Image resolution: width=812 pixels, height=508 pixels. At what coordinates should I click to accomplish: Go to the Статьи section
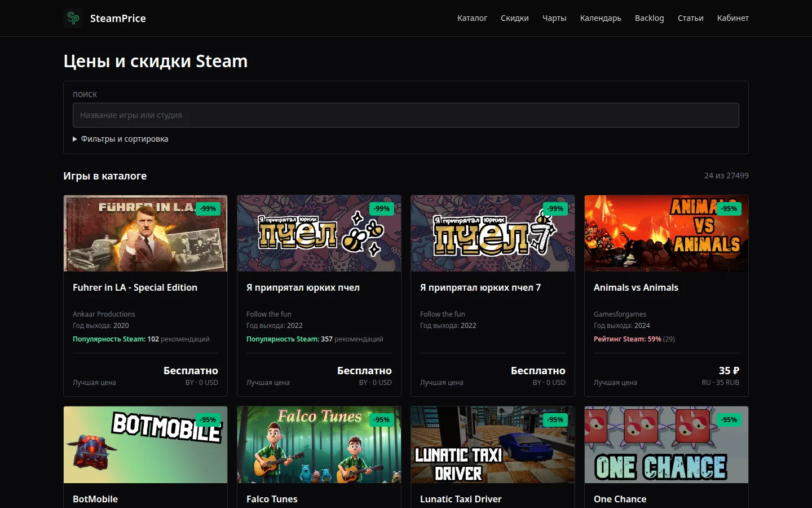click(691, 18)
